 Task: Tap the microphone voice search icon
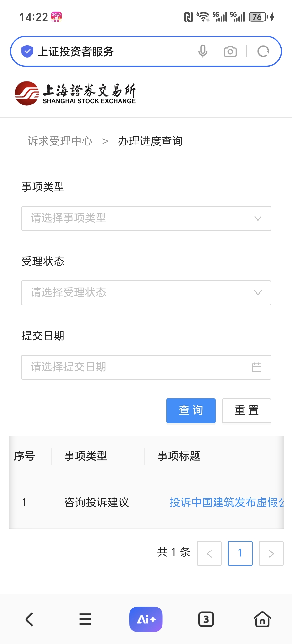203,52
